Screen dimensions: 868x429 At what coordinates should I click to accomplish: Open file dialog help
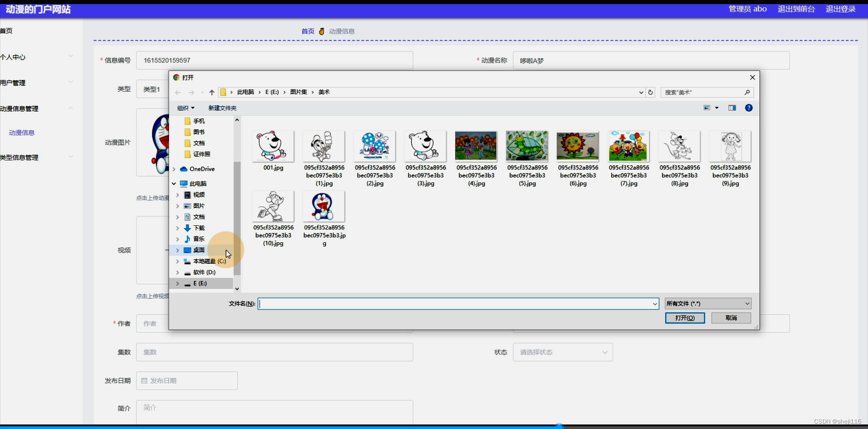pyautogui.click(x=749, y=108)
